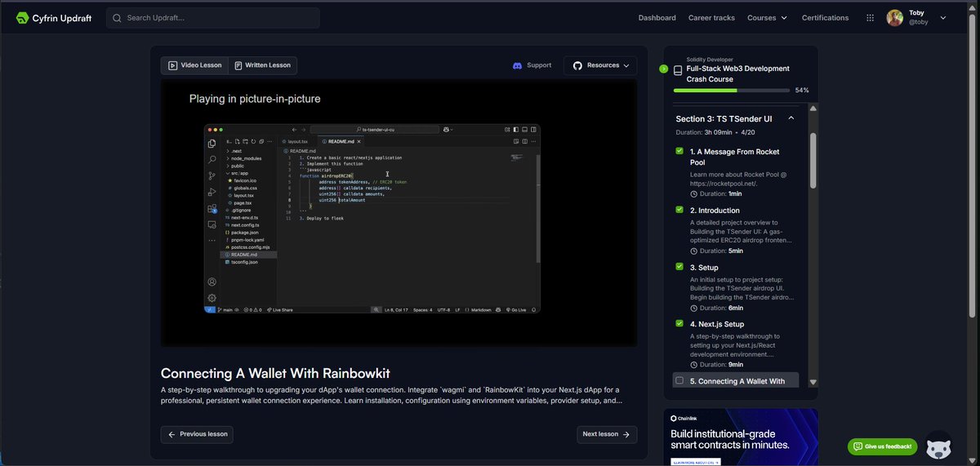The height and width of the screenshot is (466, 980).
Task: Switch to the Written Lesson tab
Action: coord(261,65)
